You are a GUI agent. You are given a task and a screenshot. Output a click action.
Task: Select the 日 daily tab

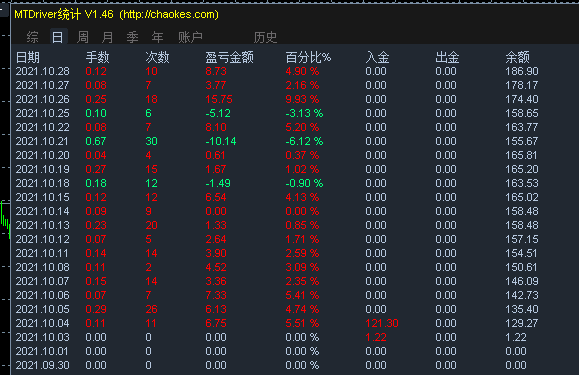pos(58,37)
